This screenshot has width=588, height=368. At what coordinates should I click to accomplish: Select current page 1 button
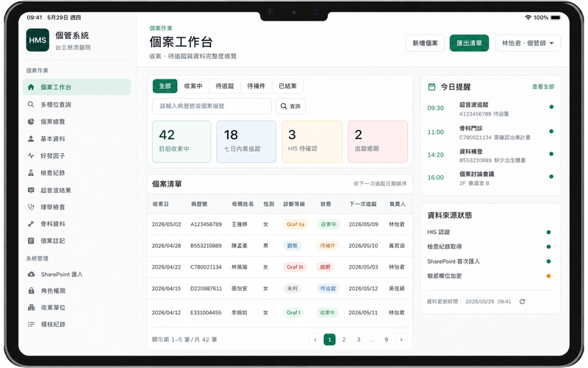[x=329, y=339]
